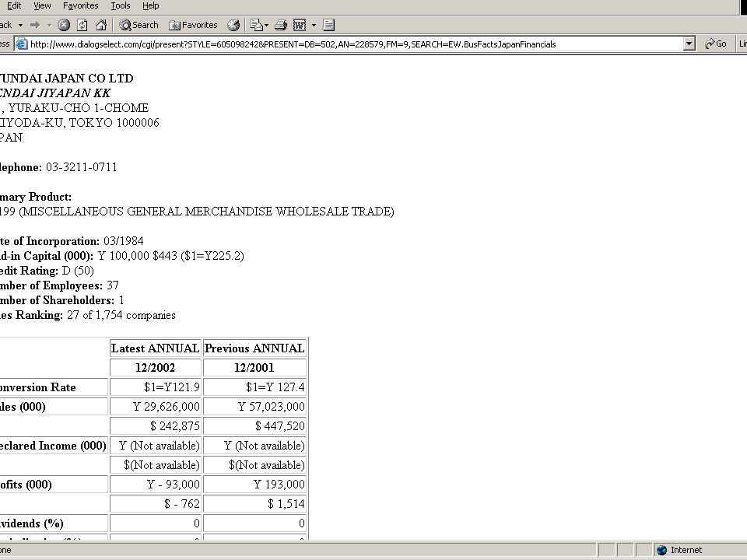This screenshot has height=560, width=747.
Task: Edit page with Word icon
Action: pyautogui.click(x=299, y=25)
